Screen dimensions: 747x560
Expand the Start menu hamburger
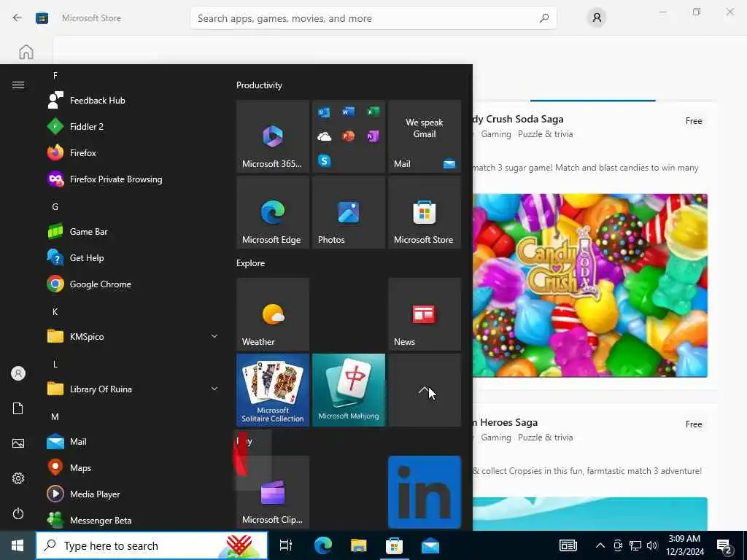pyautogui.click(x=18, y=85)
